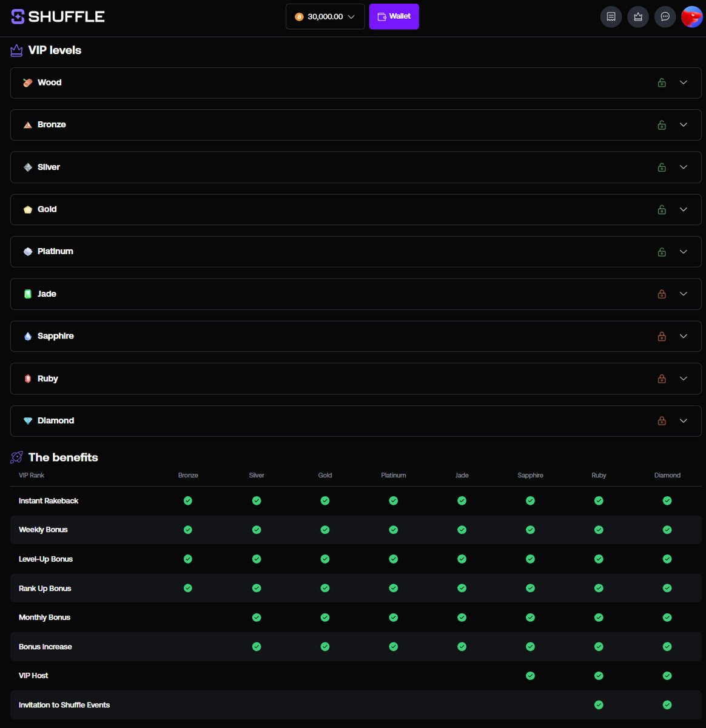Click Invitation to Shuffle Events label
Screen dimensions: 706x728
click(64, 705)
